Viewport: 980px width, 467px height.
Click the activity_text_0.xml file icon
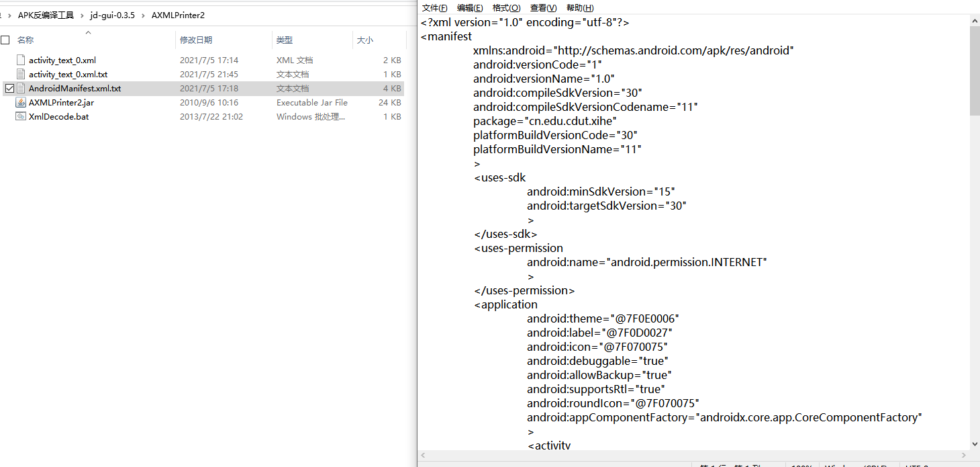pos(21,60)
